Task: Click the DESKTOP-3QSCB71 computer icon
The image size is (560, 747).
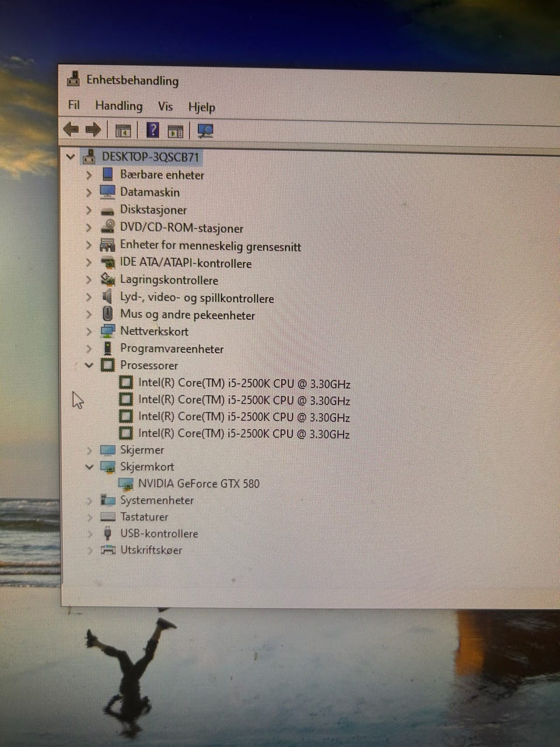Action: 89,156
